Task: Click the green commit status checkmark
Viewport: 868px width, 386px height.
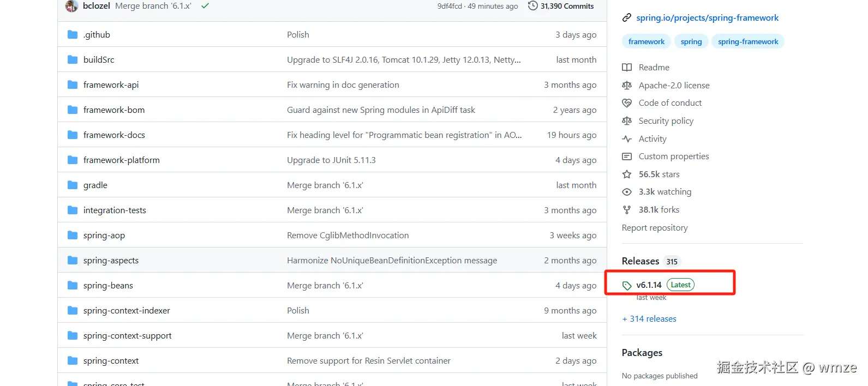Action: (x=205, y=6)
